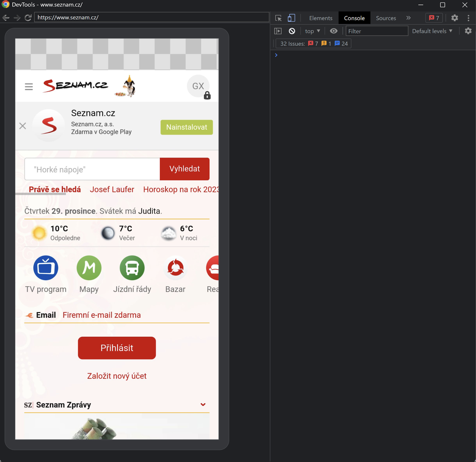Screen dimensions: 476x462
Task: Click the Nainstalovat button
Action: coord(186,127)
